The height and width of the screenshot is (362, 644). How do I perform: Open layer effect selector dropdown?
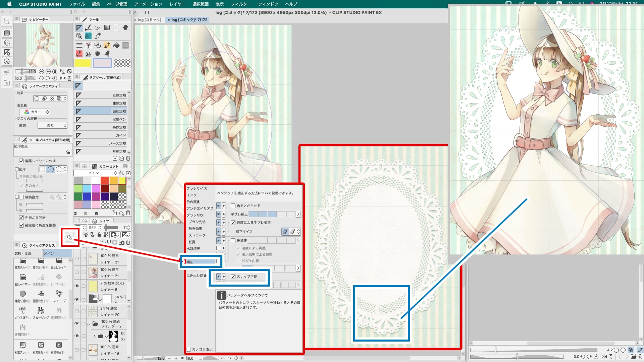[x=65, y=99]
